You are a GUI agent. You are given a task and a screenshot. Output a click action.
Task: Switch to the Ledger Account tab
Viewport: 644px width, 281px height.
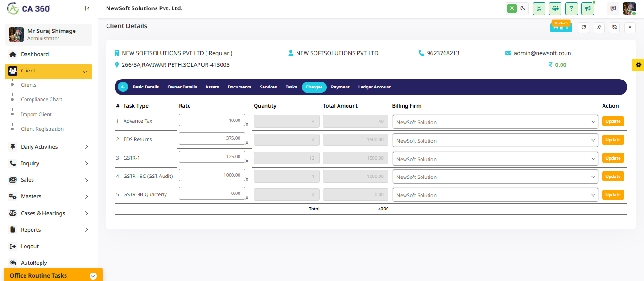tap(374, 87)
